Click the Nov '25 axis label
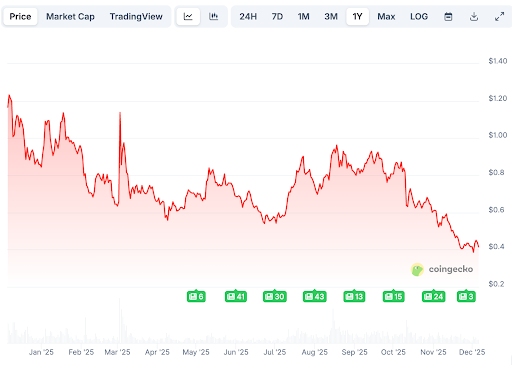The height and width of the screenshot is (365, 512). click(x=433, y=352)
